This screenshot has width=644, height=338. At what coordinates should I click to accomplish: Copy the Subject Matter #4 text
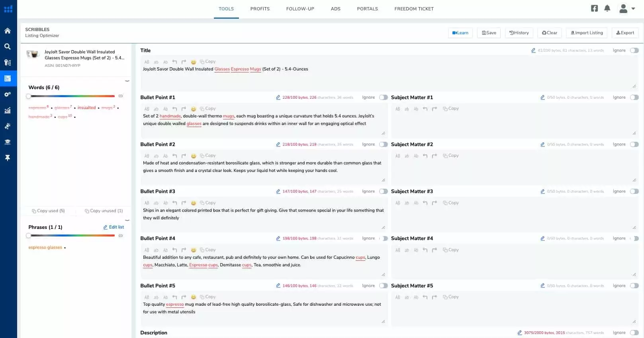451,250
